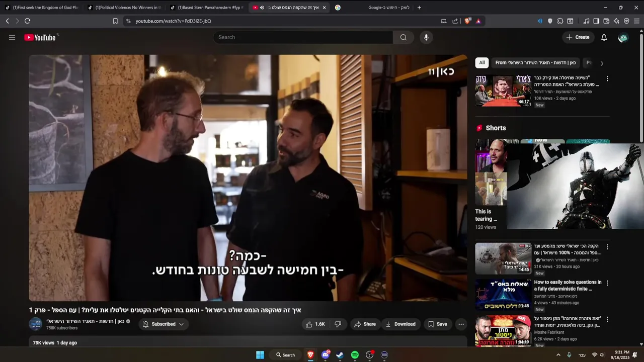Show next filter chips with right arrow
Image resolution: width=644 pixels, height=362 pixels.
(x=602, y=63)
